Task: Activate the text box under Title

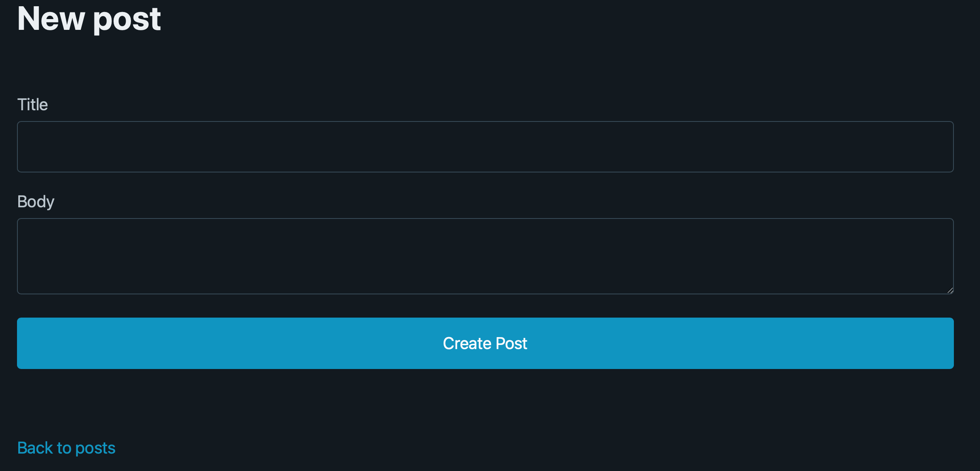Action: (485, 147)
